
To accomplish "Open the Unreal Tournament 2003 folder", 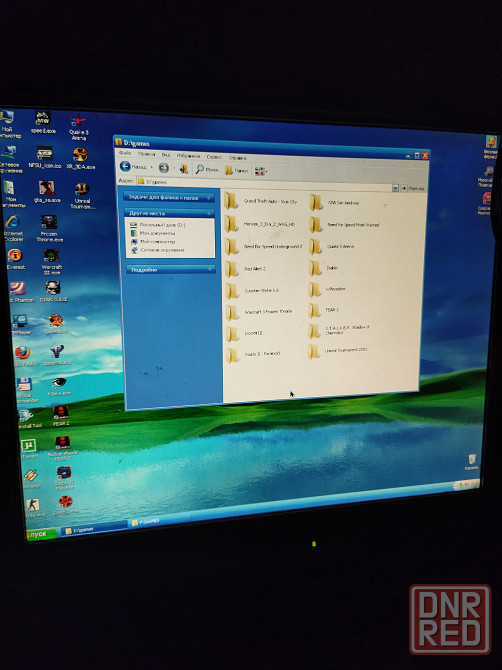I will pyautogui.click(x=338, y=351).
